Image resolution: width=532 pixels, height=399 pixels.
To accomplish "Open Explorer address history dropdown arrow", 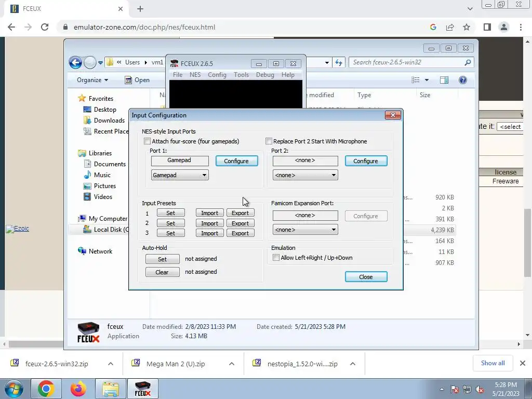I will tap(327, 62).
